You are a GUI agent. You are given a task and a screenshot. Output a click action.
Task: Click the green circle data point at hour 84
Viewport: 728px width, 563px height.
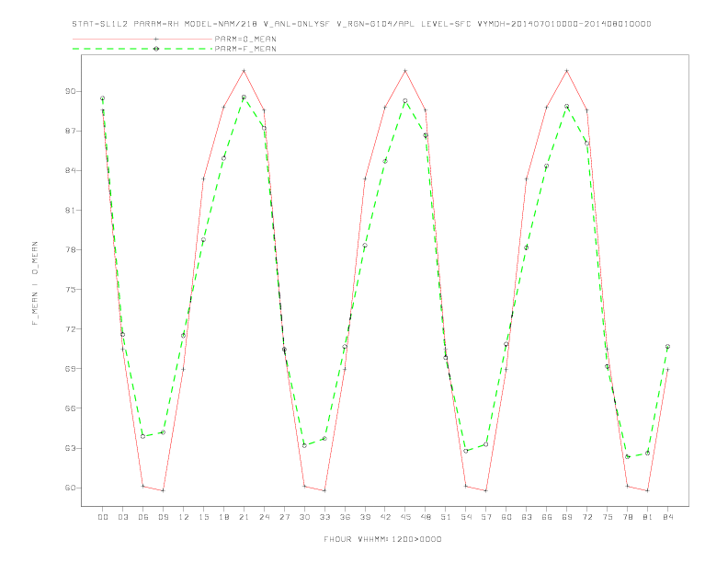click(x=667, y=347)
